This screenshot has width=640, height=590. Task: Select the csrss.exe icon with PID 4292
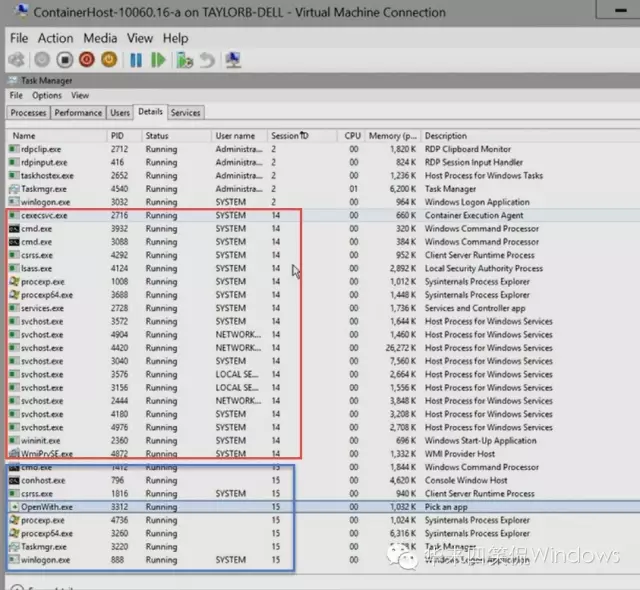click(14, 255)
